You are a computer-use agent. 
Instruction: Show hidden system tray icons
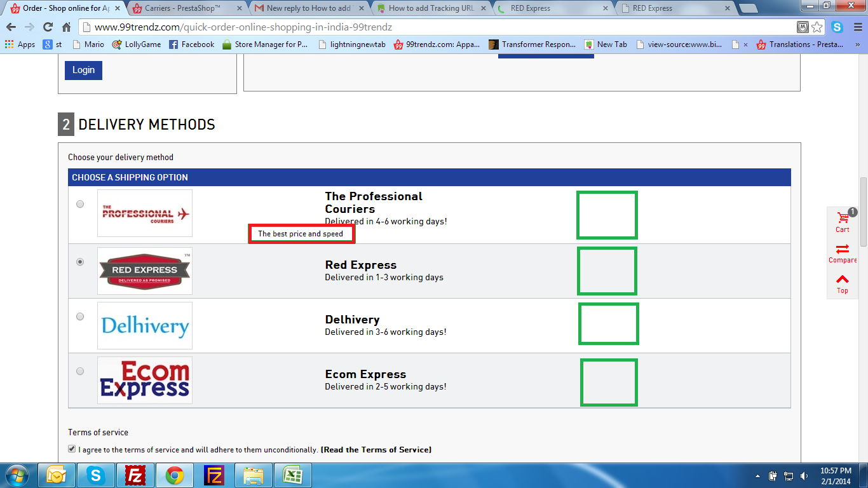coord(757,476)
